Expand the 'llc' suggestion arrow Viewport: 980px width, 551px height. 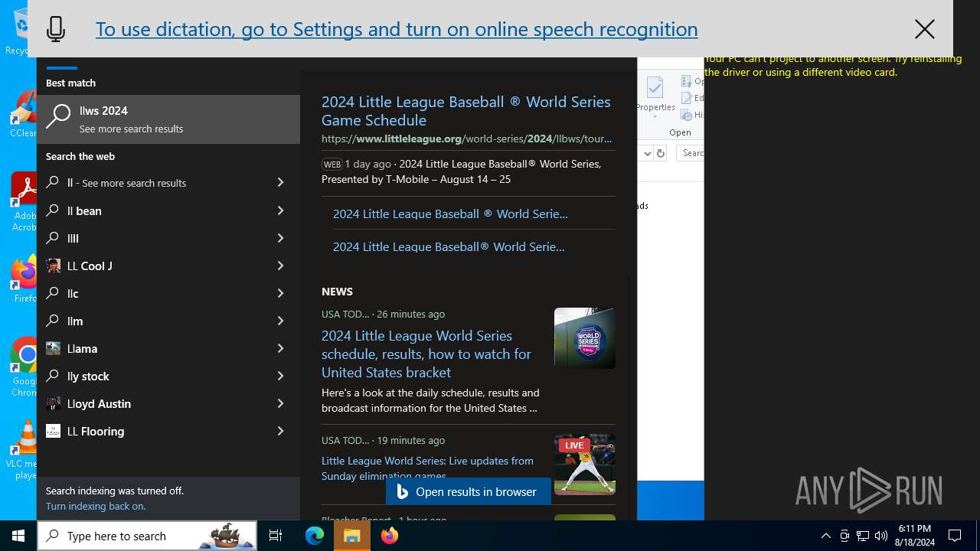(280, 293)
